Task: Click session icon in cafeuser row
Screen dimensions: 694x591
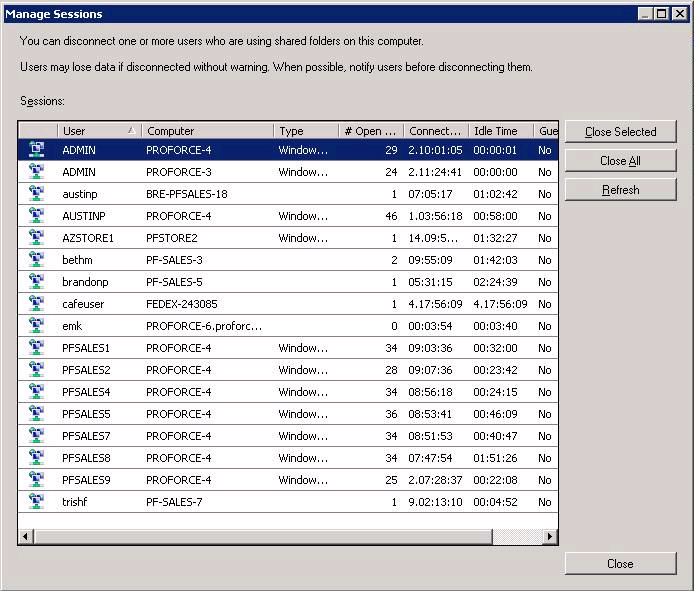Action: point(36,304)
